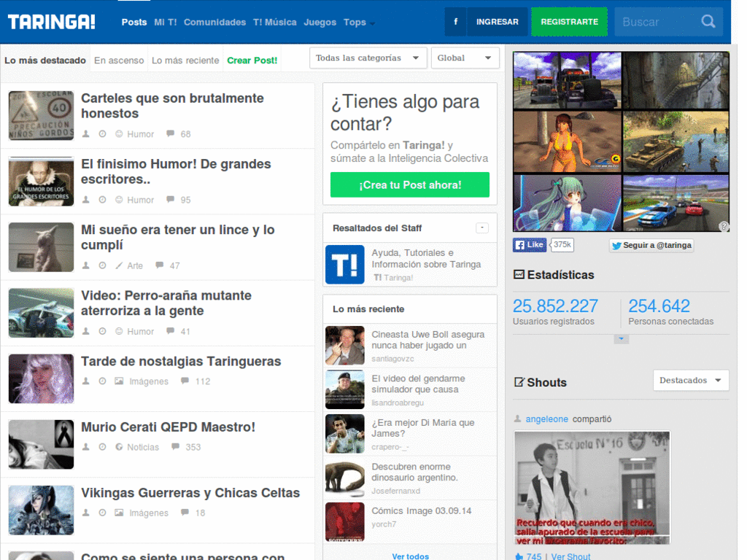The width and height of the screenshot is (747, 560).
Task: Click the ad help question-mark icon
Action: coord(724,226)
